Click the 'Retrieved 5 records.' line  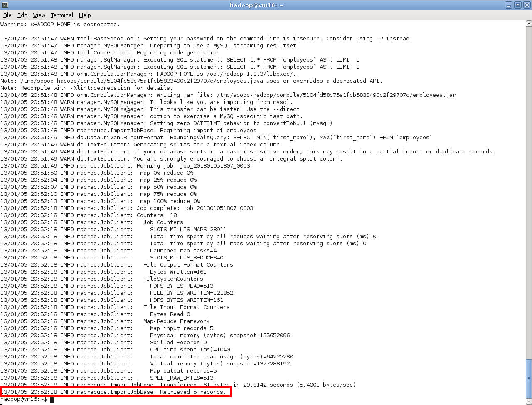[x=114, y=392]
